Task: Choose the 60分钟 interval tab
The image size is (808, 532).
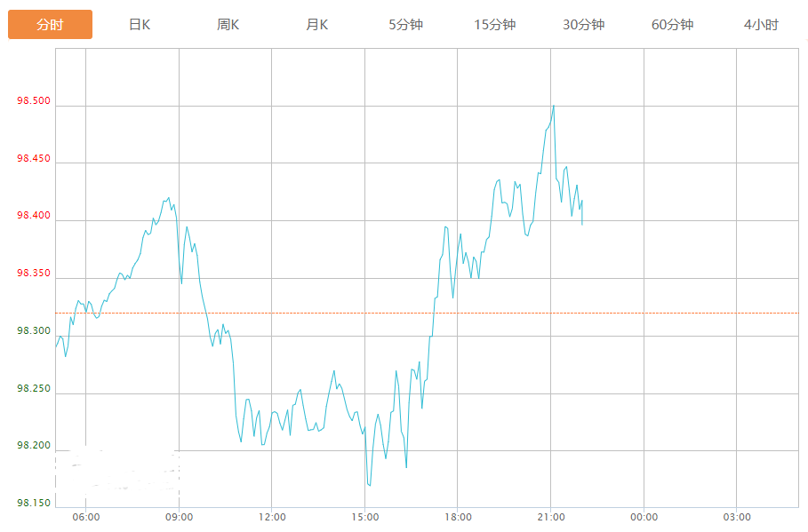Action: 672,25
